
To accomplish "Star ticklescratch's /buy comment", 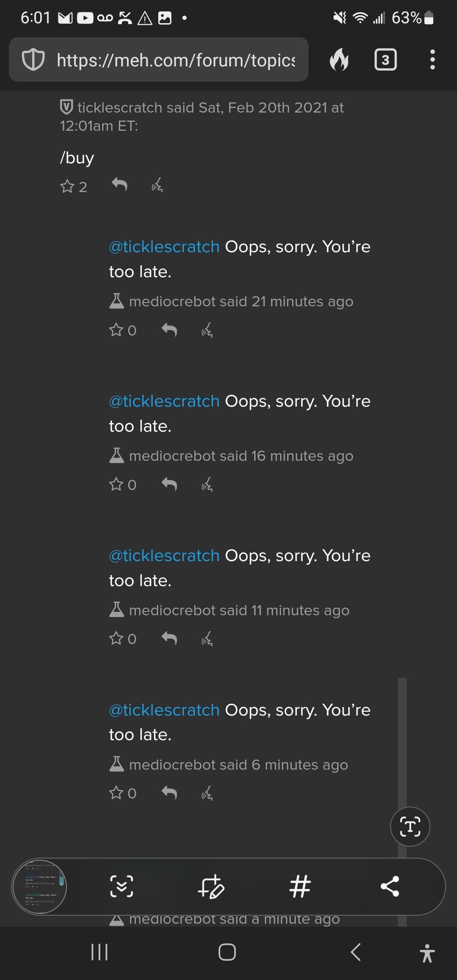I will tap(67, 186).
